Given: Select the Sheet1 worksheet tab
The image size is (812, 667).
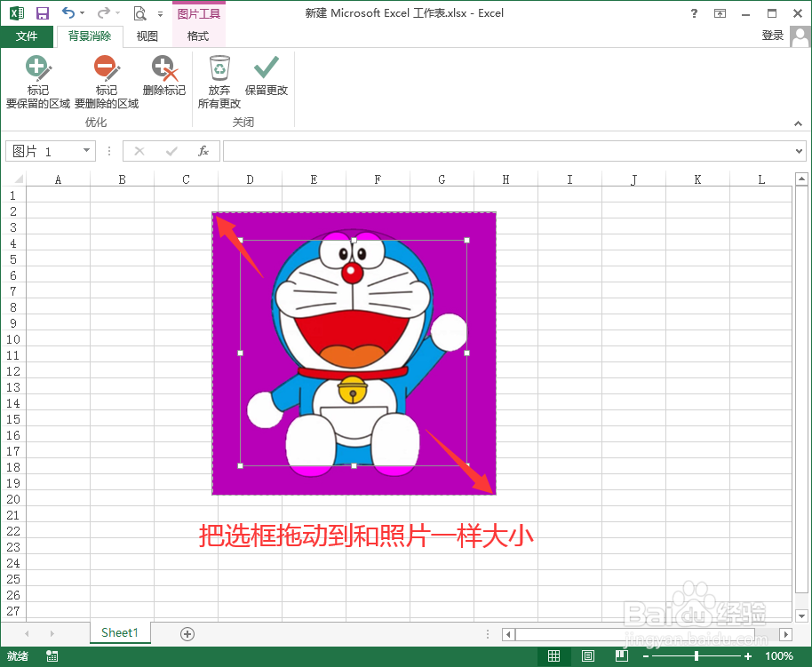Looking at the screenshot, I should point(120,633).
